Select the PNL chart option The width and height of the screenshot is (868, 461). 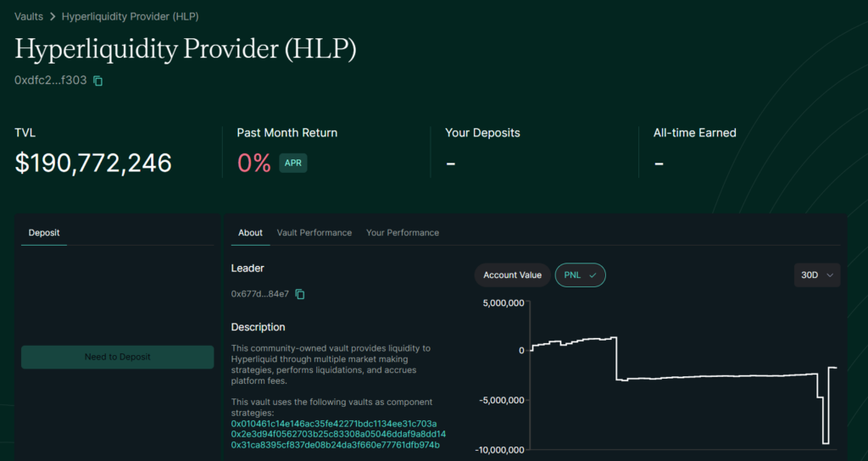coord(580,275)
